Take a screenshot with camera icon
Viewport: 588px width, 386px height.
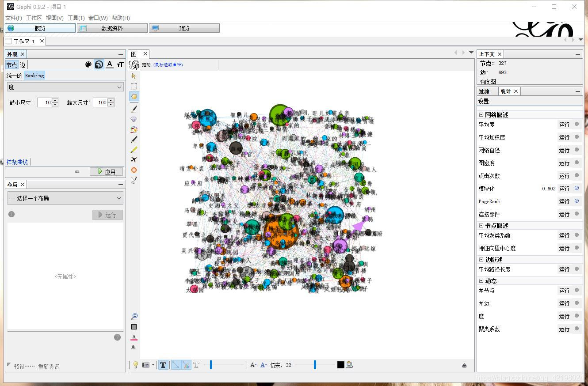click(x=145, y=365)
